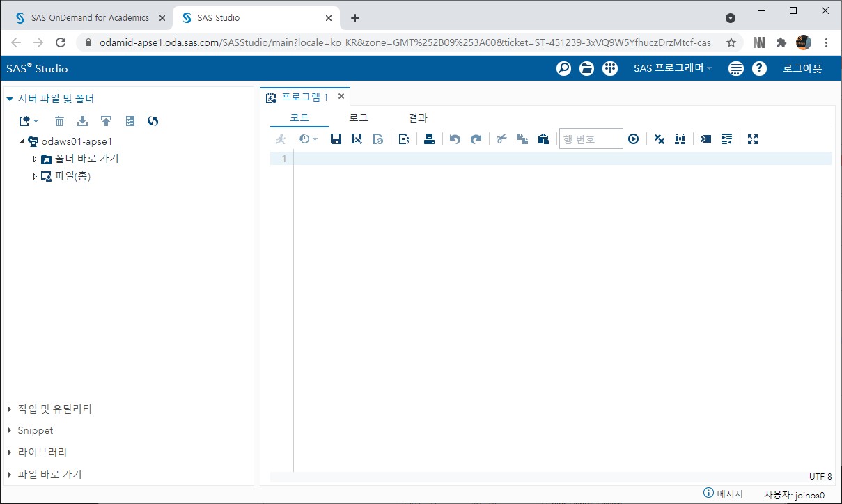Viewport: 842px width, 504px height.
Task: Click the 로그아웃 button
Action: click(802, 68)
